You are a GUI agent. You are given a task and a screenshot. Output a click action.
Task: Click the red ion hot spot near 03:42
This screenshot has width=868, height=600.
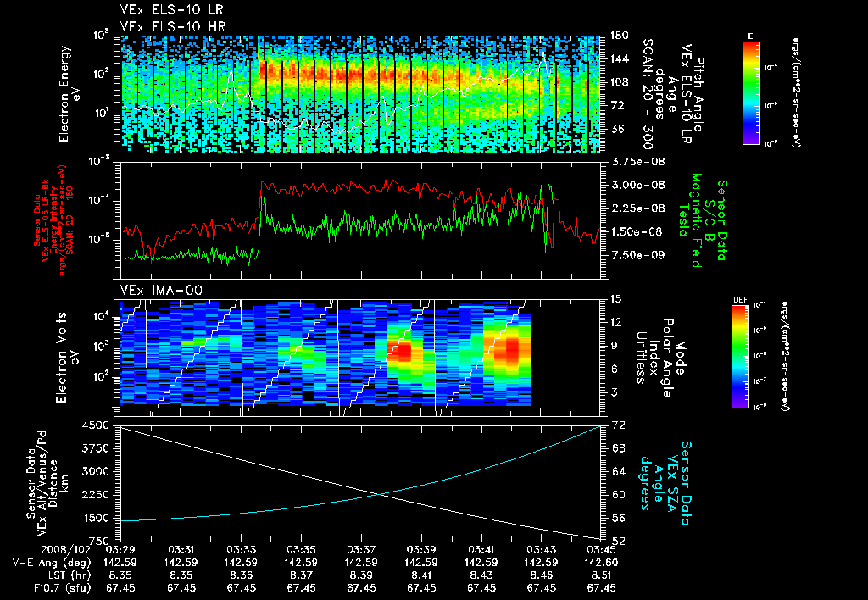point(512,350)
